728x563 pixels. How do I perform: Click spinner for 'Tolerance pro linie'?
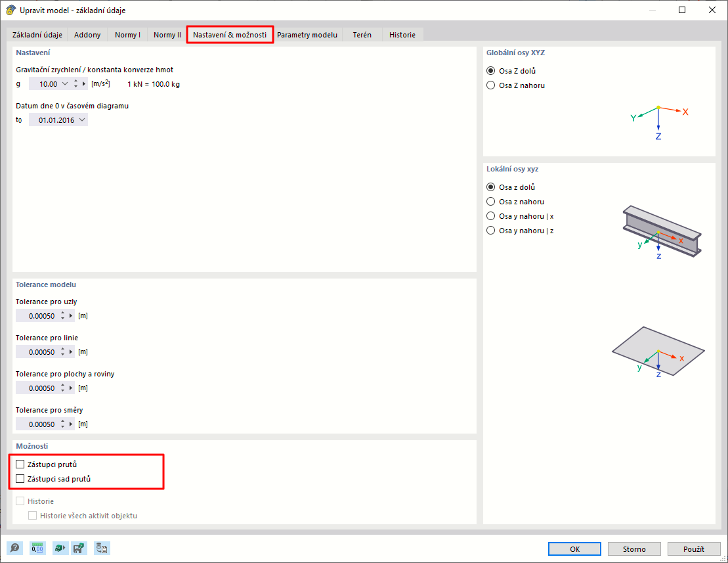62,351
